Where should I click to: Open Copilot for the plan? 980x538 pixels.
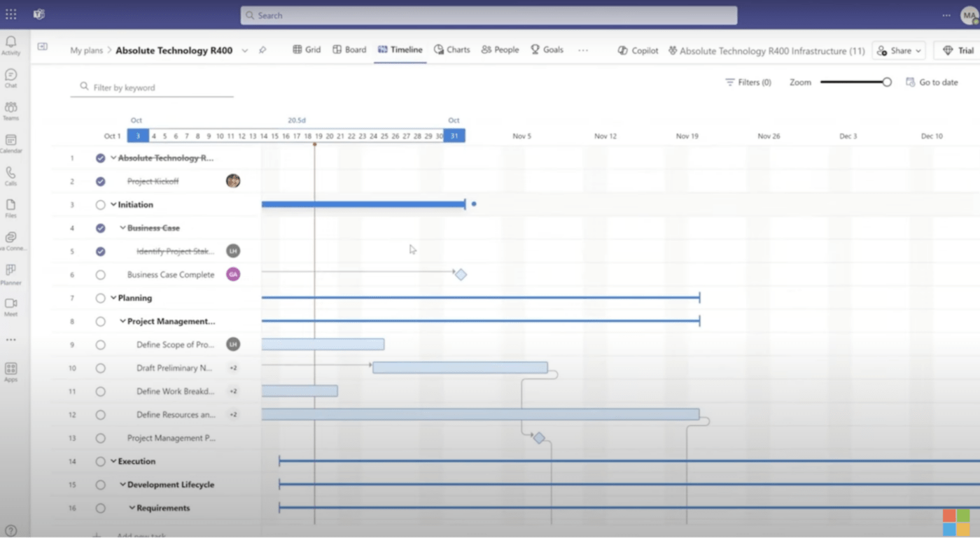coord(638,50)
